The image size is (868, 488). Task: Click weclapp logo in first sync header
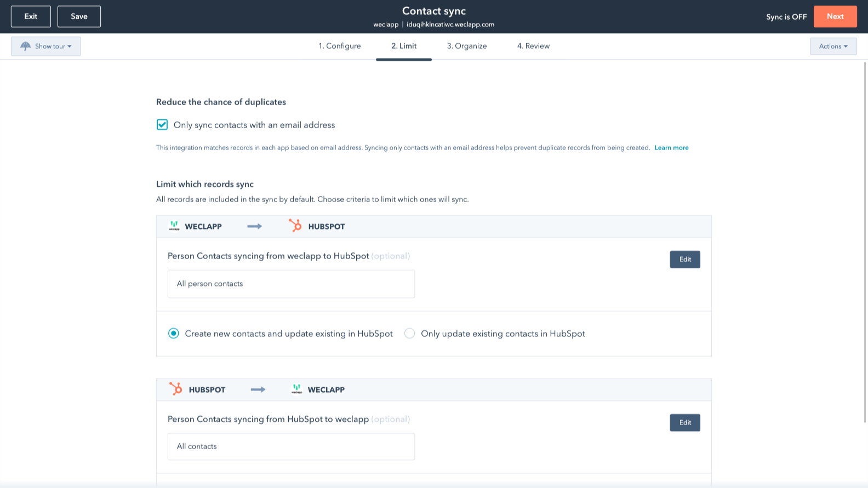coord(174,226)
